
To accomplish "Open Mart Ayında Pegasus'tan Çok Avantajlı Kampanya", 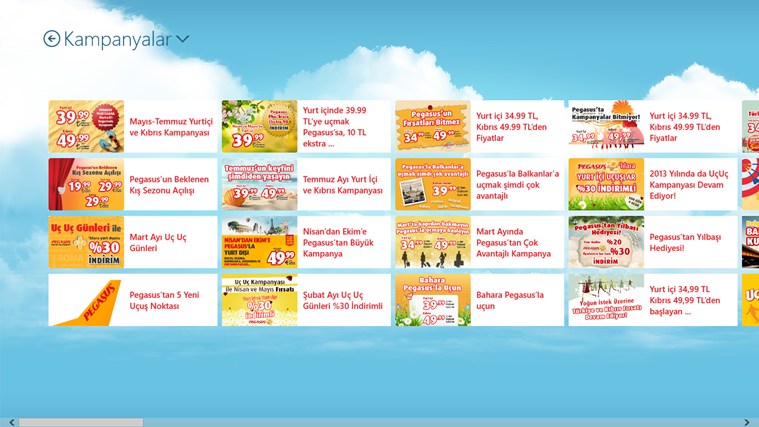I will coord(479,242).
